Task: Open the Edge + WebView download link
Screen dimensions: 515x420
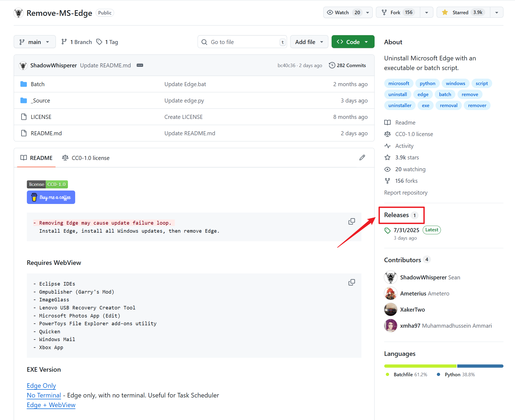Action: [51, 405]
